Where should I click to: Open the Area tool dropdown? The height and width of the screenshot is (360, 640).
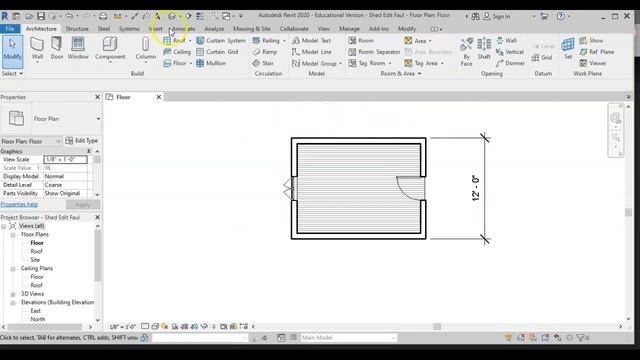[430, 41]
